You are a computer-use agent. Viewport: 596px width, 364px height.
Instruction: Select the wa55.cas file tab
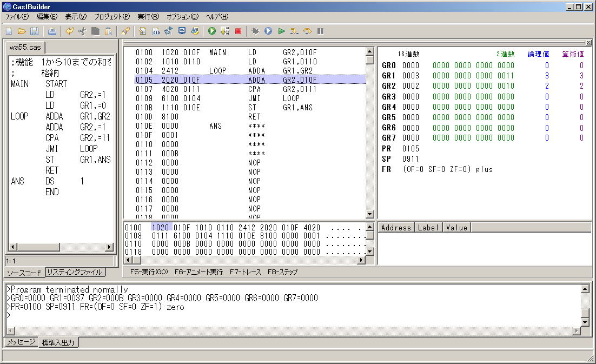click(25, 47)
